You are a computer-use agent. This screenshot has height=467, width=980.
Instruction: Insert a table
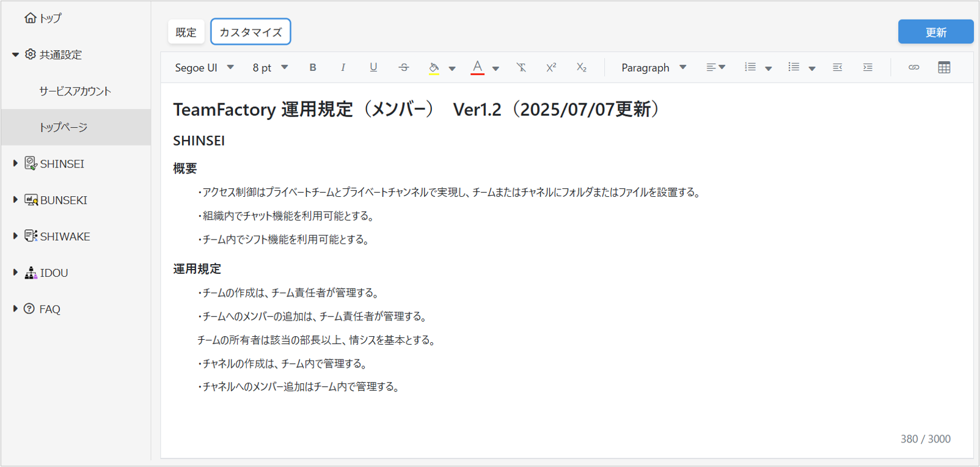pos(944,67)
